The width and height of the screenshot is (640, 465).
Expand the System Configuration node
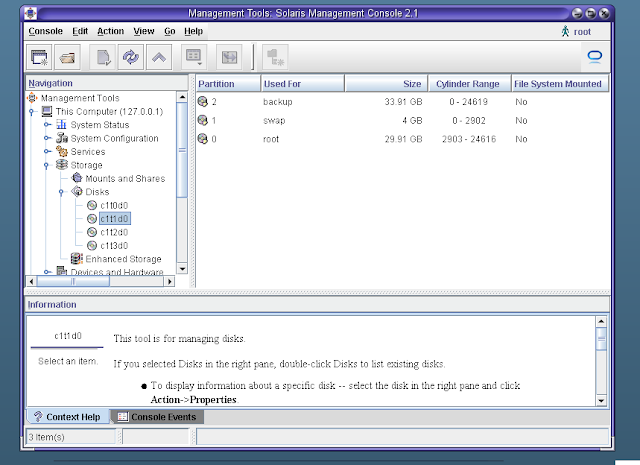[x=47, y=138]
